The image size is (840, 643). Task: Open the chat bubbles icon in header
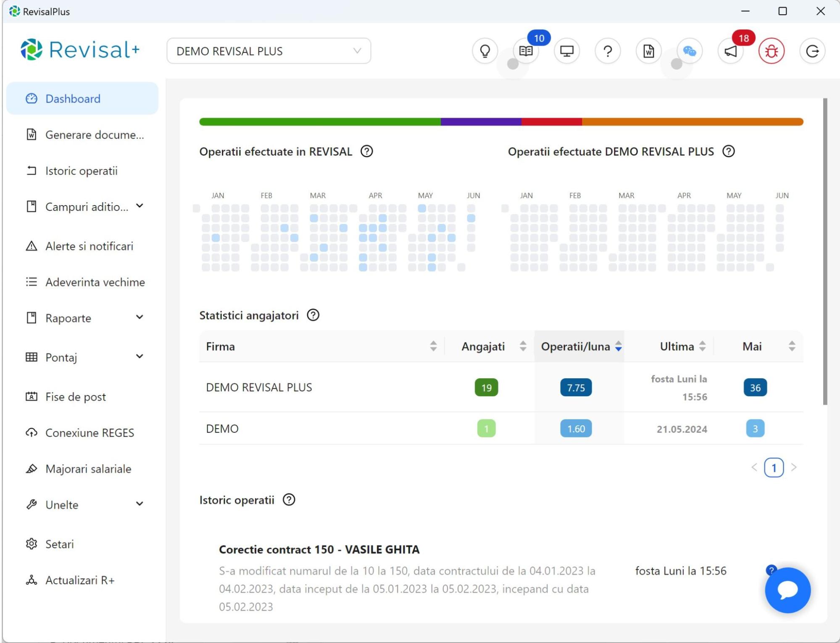689,51
